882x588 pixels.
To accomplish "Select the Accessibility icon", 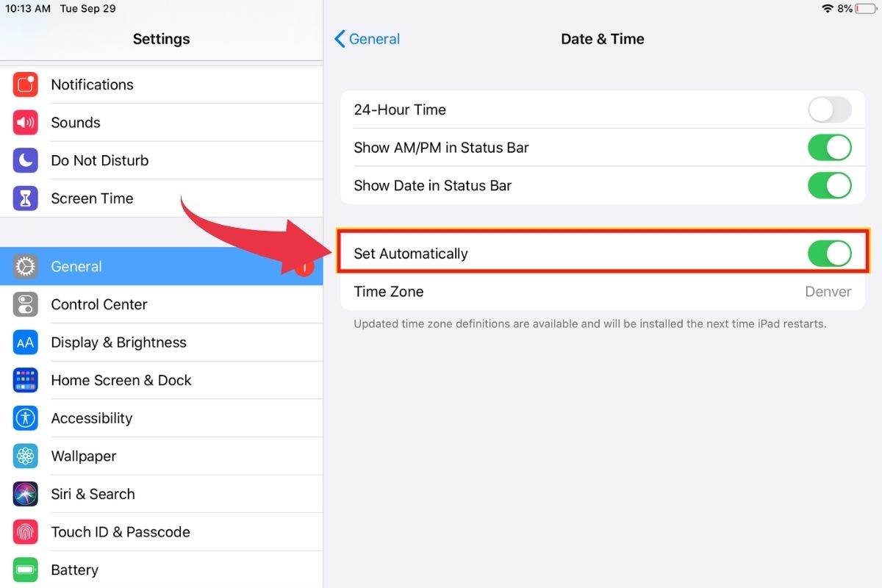I will coord(25,418).
